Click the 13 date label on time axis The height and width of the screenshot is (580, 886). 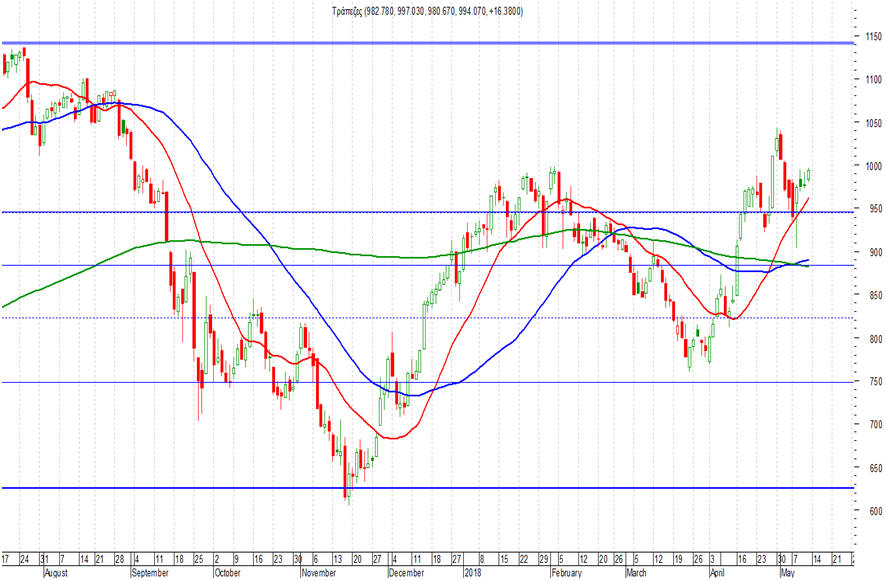337,559
